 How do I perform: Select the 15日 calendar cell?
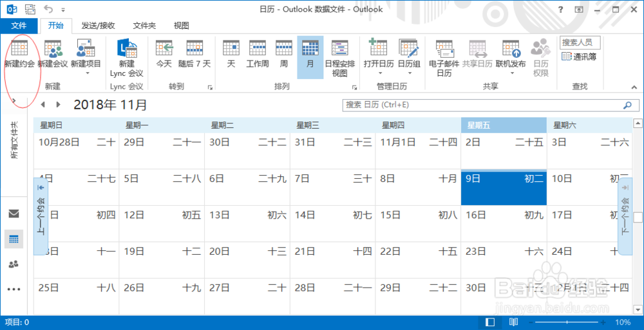coord(418,224)
